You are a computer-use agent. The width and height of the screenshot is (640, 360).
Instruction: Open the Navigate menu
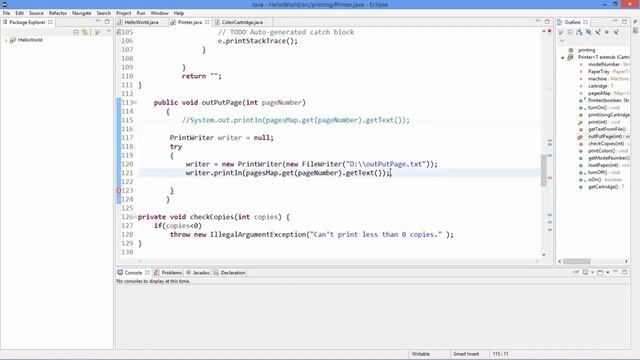click(82, 13)
